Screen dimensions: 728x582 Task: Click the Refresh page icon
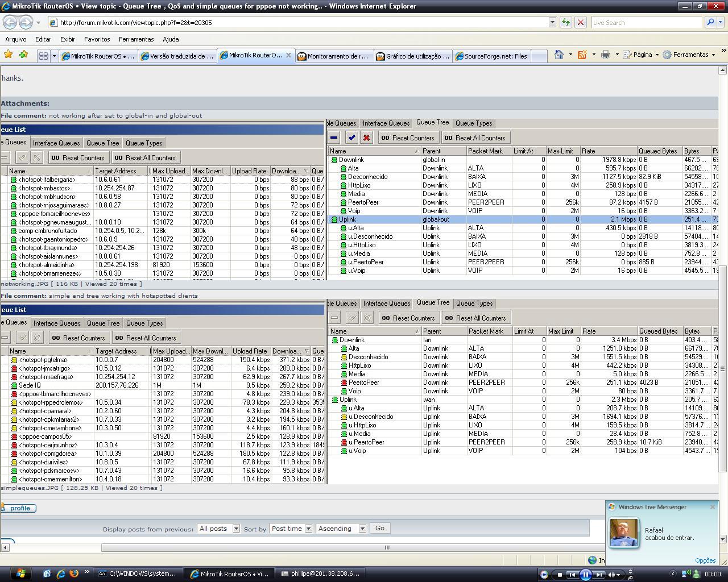coord(565,22)
